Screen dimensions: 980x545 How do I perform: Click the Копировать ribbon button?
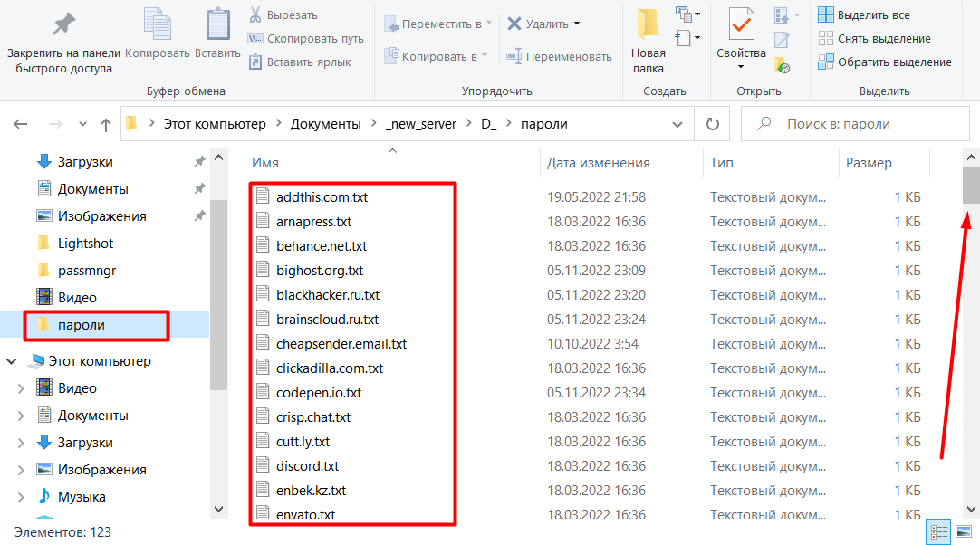pyautogui.click(x=157, y=35)
